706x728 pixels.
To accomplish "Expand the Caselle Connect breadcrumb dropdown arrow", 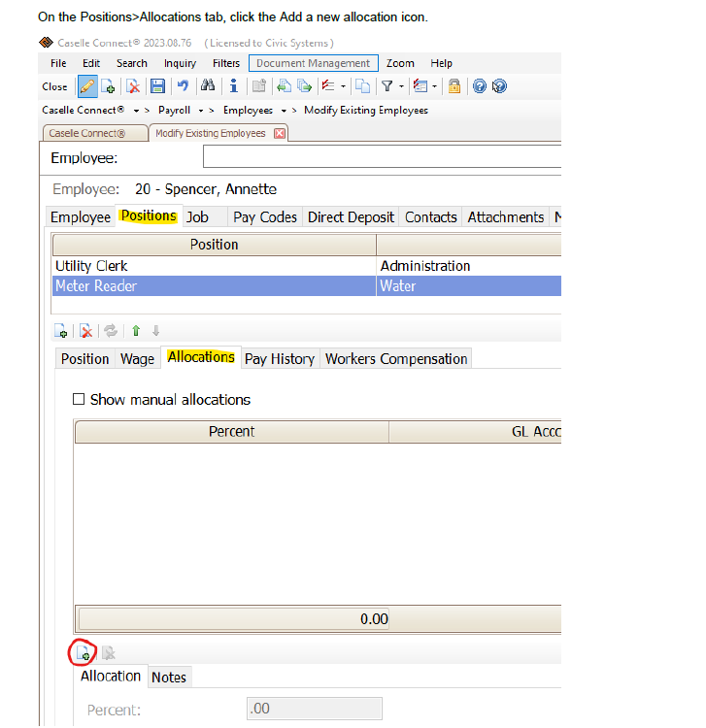I will pyautogui.click(x=136, y=111).
